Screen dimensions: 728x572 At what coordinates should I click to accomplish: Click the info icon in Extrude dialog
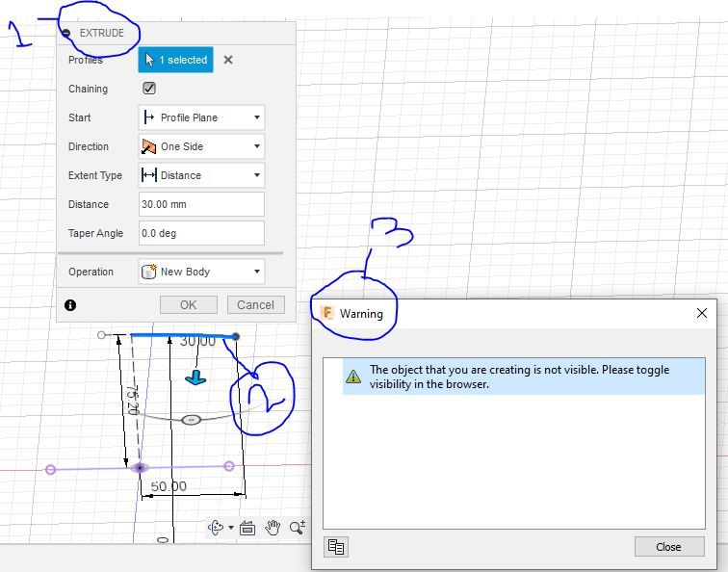click(x=70, y=305)
